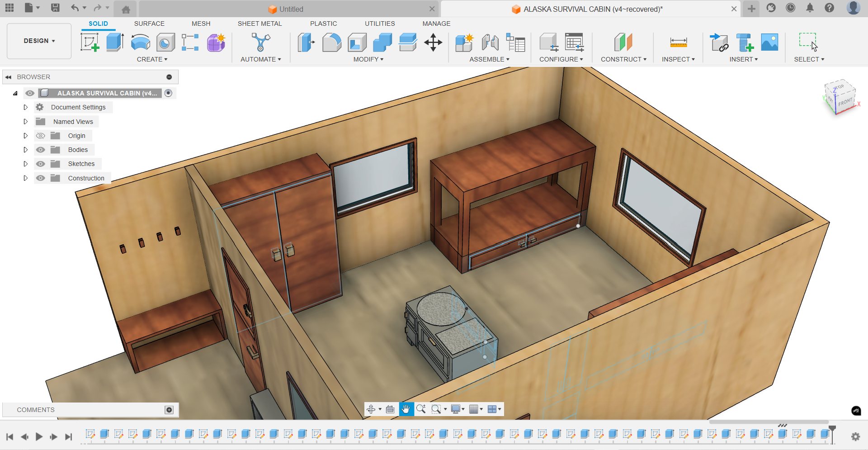Switch to the SHEET METAL tab
Viewport: 868px width, 450px height.
point(259,24)
